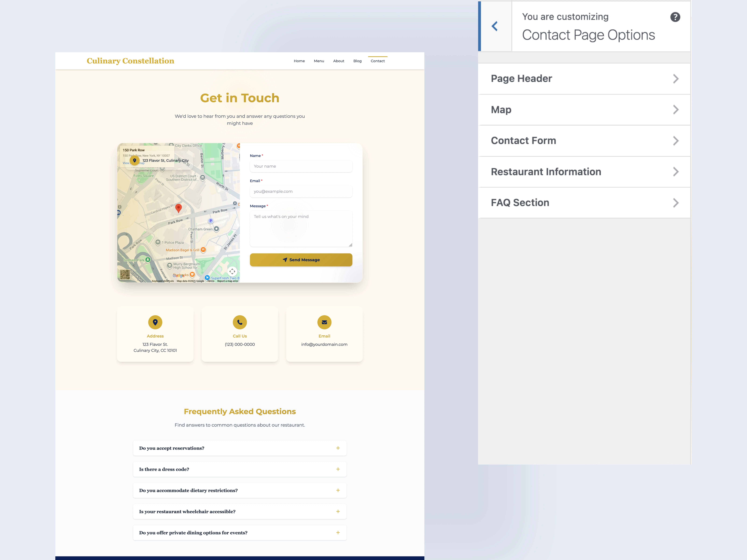Expand the Page Header section
This screenshot has width=747, height=560.
pos(584,79)
